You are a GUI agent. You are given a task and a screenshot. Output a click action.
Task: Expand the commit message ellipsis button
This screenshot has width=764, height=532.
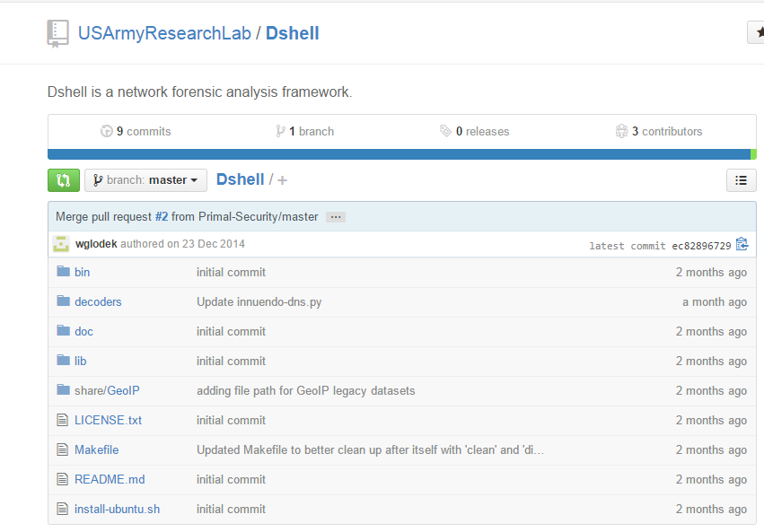point(336,217)
